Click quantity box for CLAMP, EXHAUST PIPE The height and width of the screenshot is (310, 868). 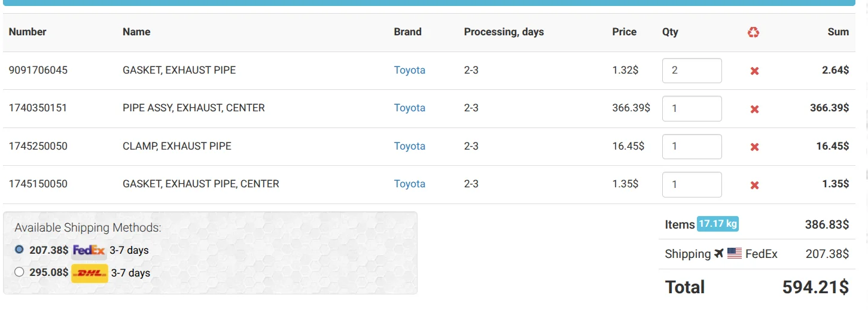[692, 147]
